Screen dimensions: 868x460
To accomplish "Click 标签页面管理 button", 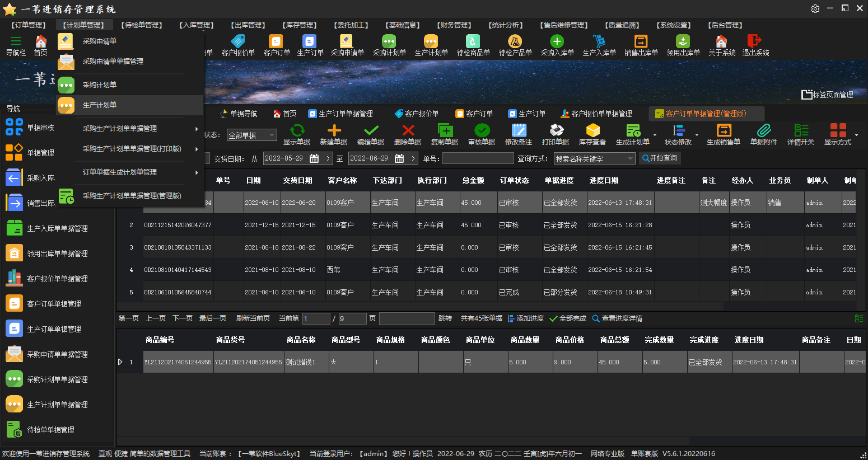I will [x=828, y=95].
